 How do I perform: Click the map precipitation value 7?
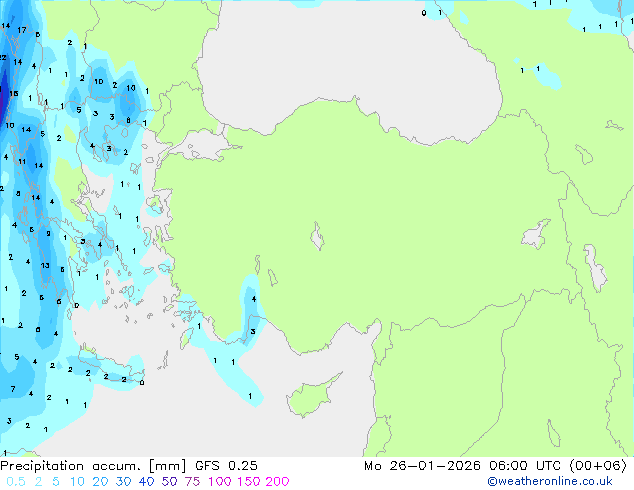click(x=13, y=389)
